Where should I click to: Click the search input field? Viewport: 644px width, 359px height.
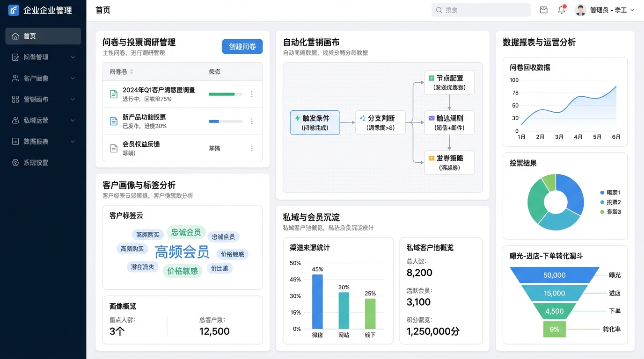pyautogui.click(x=481, y=10)
